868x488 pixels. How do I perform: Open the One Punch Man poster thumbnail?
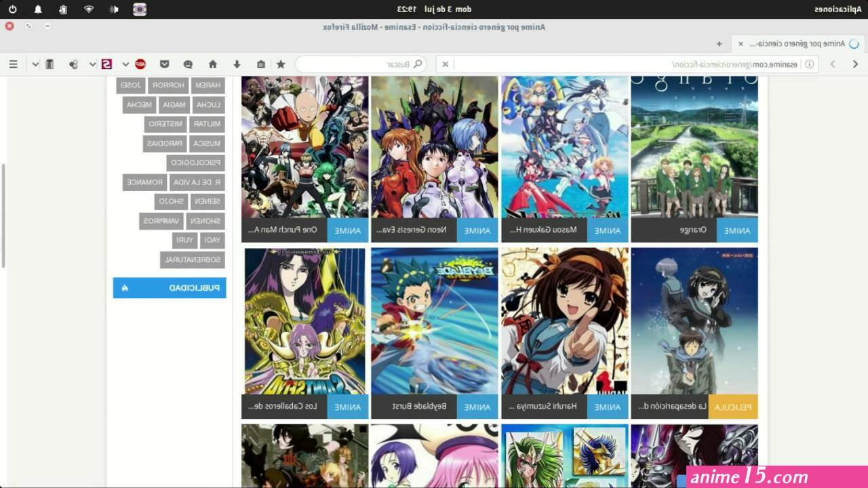(x=305, y=147)
